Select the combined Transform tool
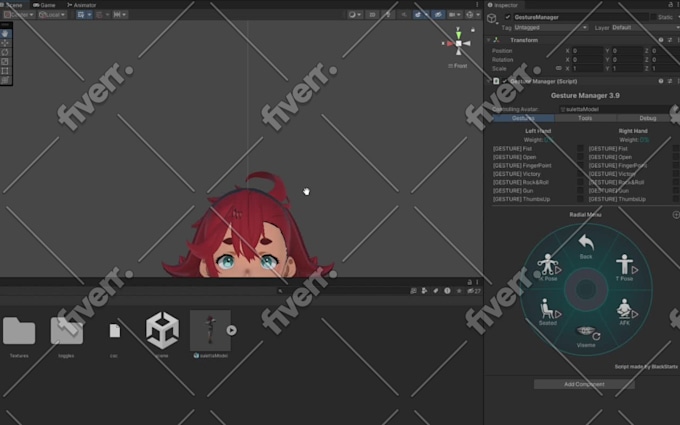The width and height of the screenshot is (680, 425). click(x=5, y=80)
